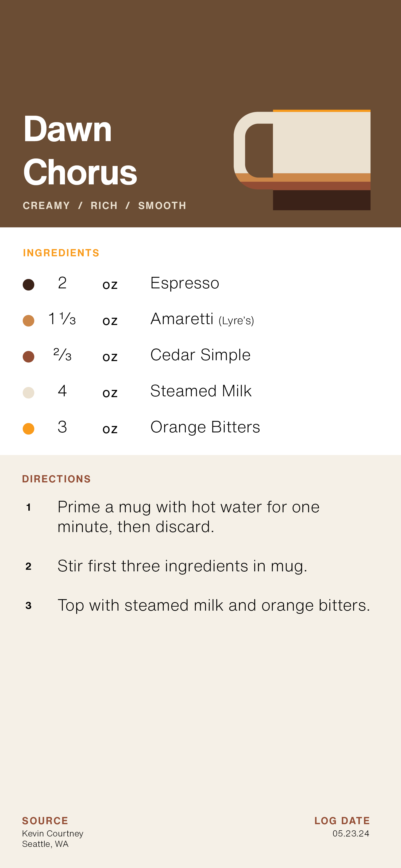Click the log date 05.23.24
The image size is (401, 868).
(x=351, y=833)
